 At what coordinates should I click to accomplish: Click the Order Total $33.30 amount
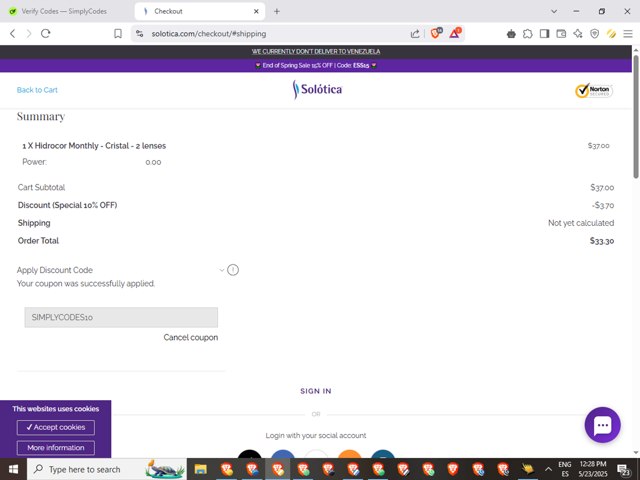(x=602, y=241)
